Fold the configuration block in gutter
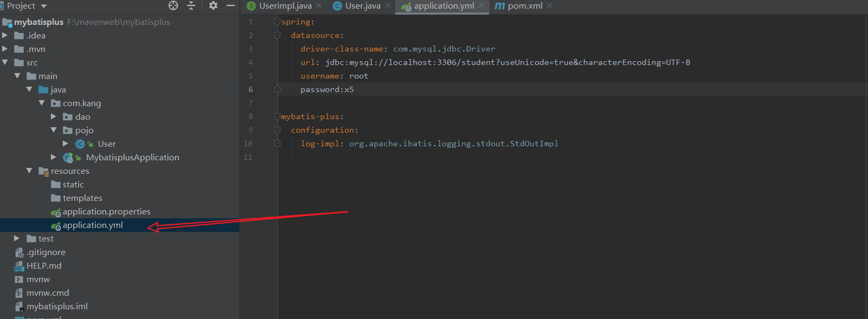The width and height of the screenshot is (868, 319). coord(277,130)
